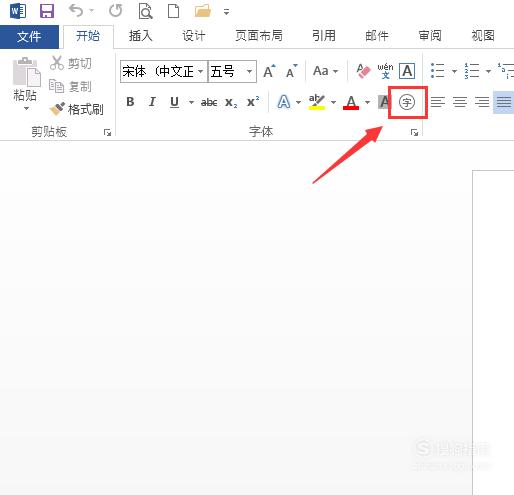Open the numbering library dropdown arrow
The width and height of the screenshot is (514, 495).
tap(488, 71)
